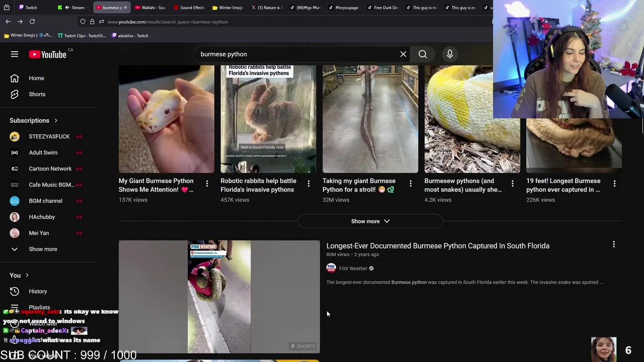The image size is (644, 362).
Task: Switch to the Nature is tab on X
Action: coord(266,8)
